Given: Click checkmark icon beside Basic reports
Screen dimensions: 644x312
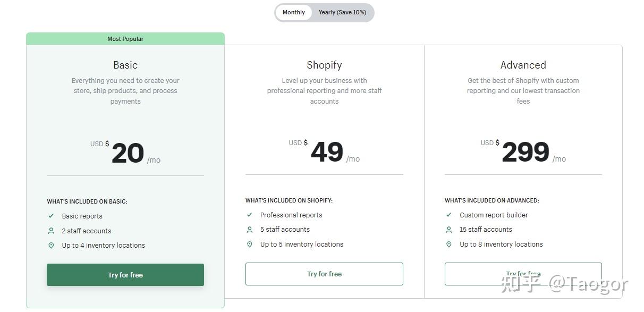Looking at the screenshot, I should click(51, 216).
